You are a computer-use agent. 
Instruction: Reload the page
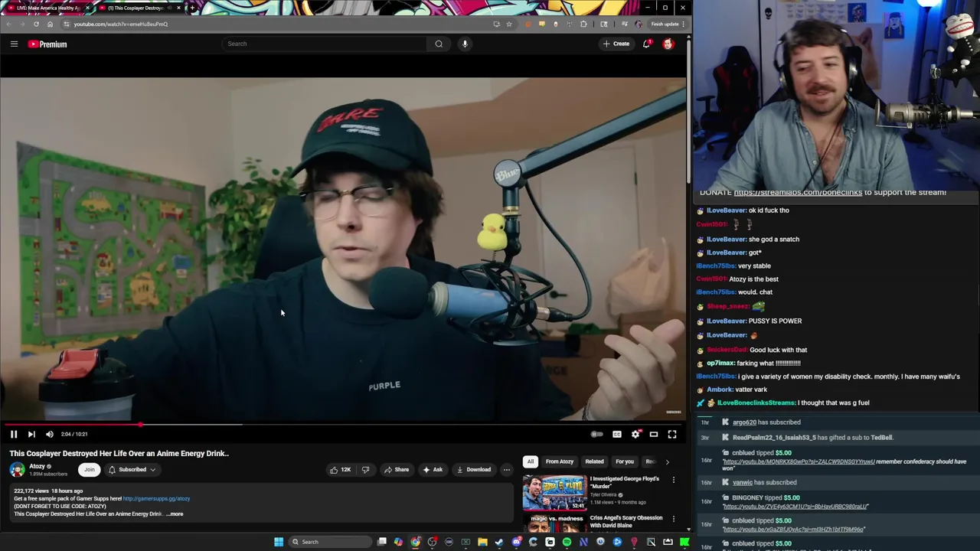[37, 24]
